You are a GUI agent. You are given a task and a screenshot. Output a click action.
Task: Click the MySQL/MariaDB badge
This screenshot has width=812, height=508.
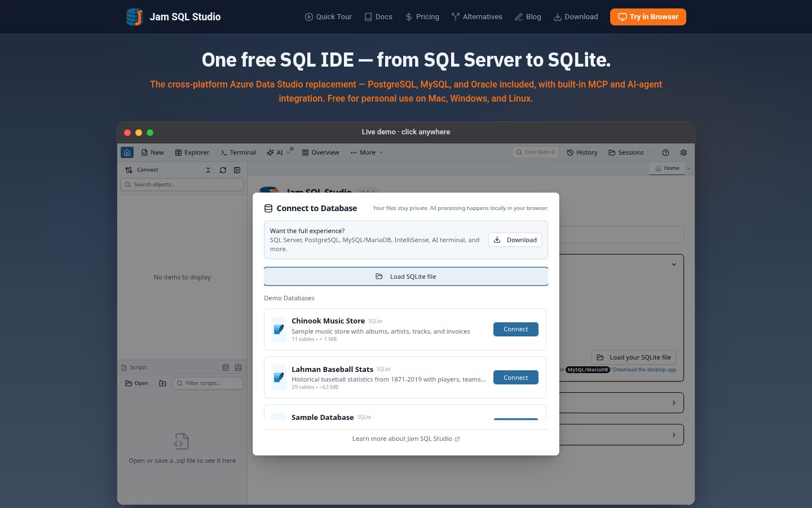[588, 370]
